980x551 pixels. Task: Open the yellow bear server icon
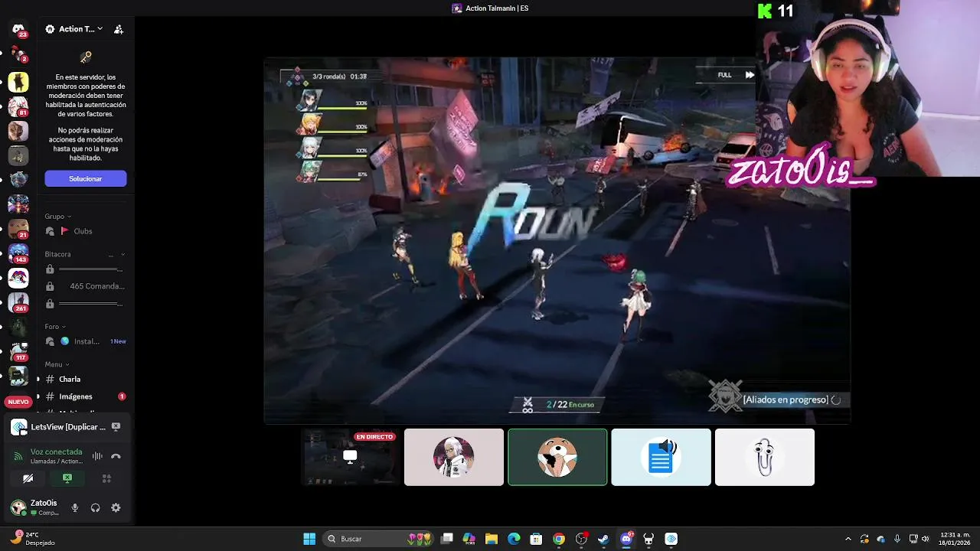(18, 81)
